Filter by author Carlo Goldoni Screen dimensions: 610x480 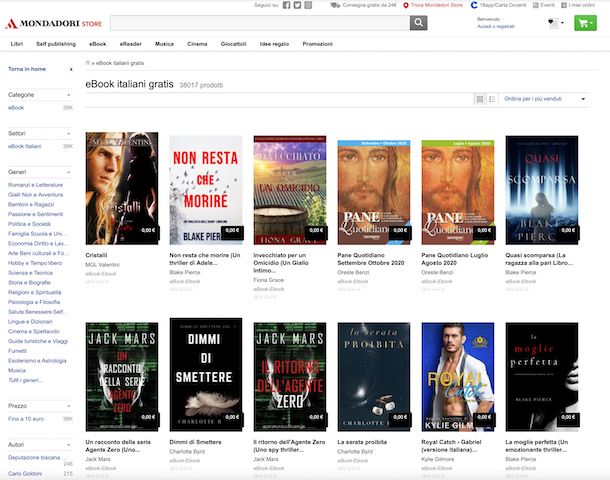click(x=25, y=474)
